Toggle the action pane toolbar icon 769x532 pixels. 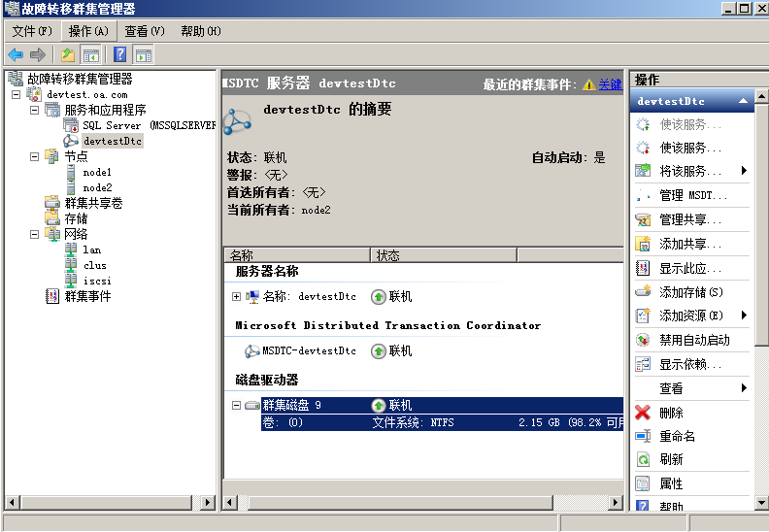coord(144,54)
